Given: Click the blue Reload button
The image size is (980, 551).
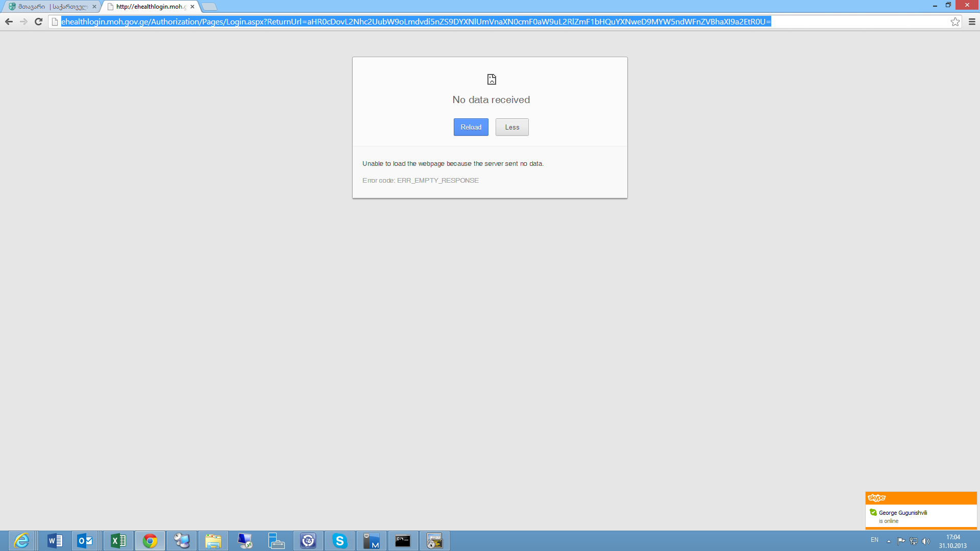Looking at the screenshot, I should pyautogui.click(x=471, y=127).
